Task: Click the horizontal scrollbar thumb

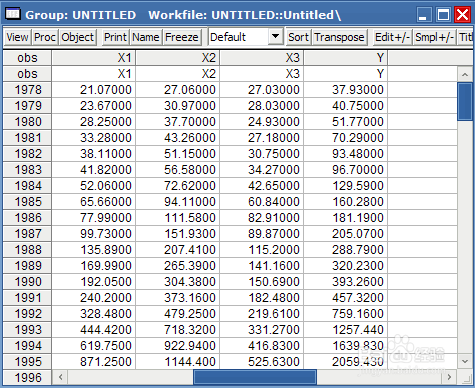Action: [x=255, y=377]
